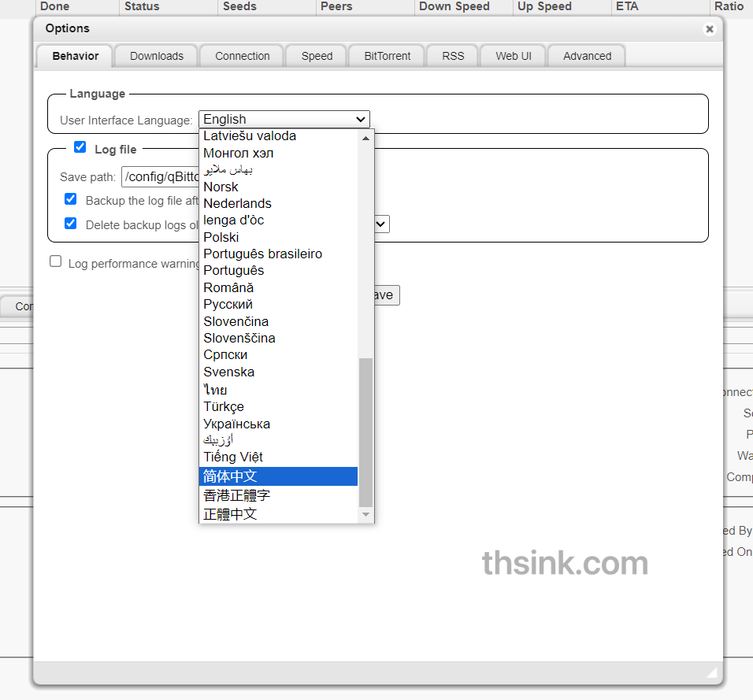Sort by Ratio column header
Image resolution: width=753 pixels, height=700 pixels.
[732, 7]
